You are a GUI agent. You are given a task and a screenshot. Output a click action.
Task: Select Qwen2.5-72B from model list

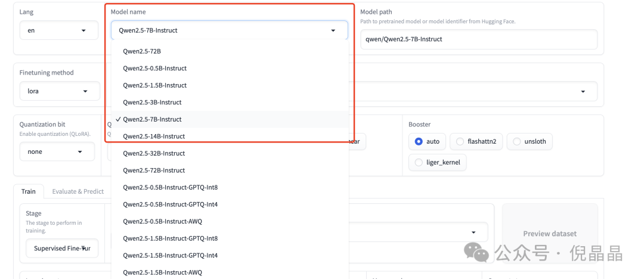(230, 51)
